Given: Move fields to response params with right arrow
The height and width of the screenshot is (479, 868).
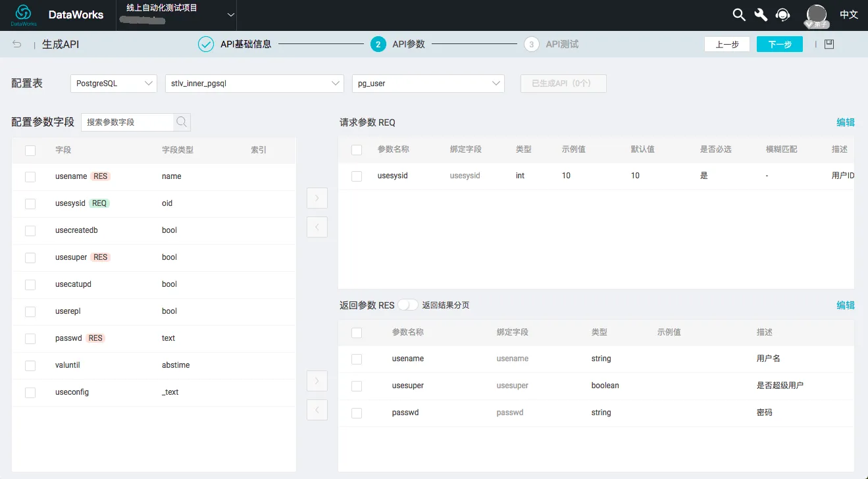Looking at the screenshot, I should 317,380.
